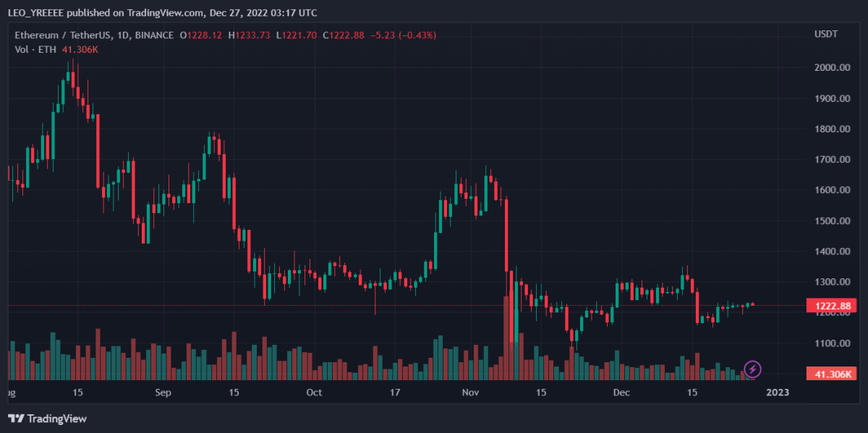Click the Vol · ETH indicator label
Viewport: 868px width, 433px height.
[33, 49]
